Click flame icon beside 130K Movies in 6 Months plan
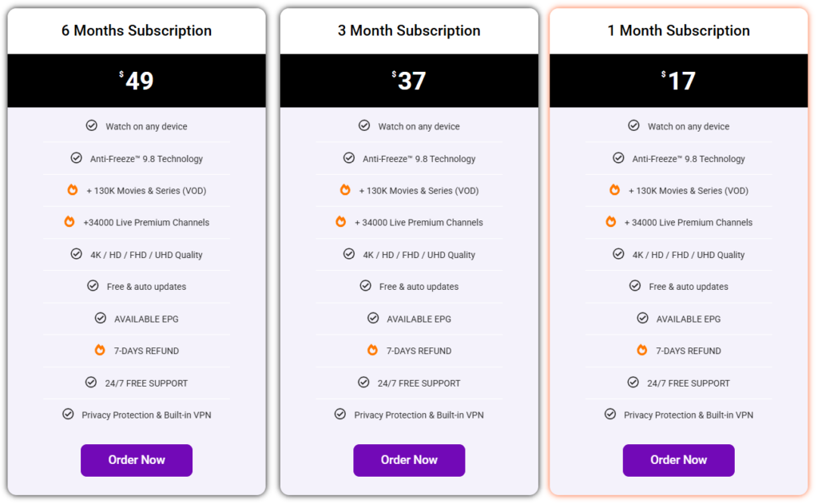 point(73,190)
